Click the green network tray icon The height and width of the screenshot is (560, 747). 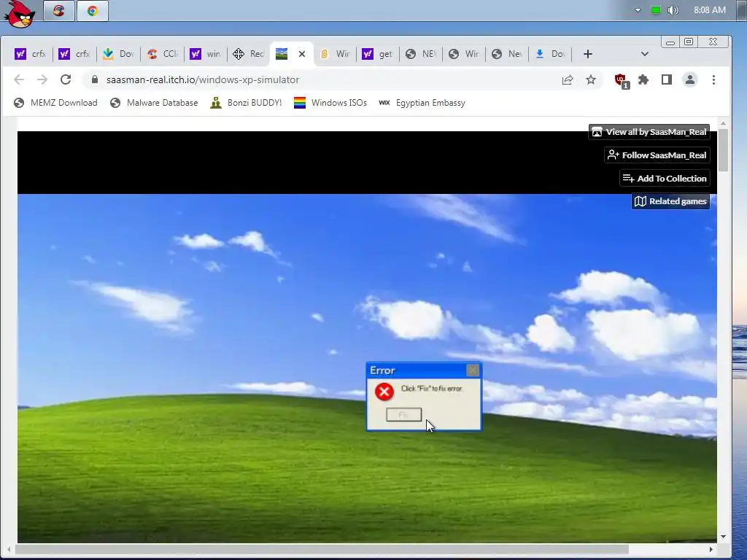point(656,10)
